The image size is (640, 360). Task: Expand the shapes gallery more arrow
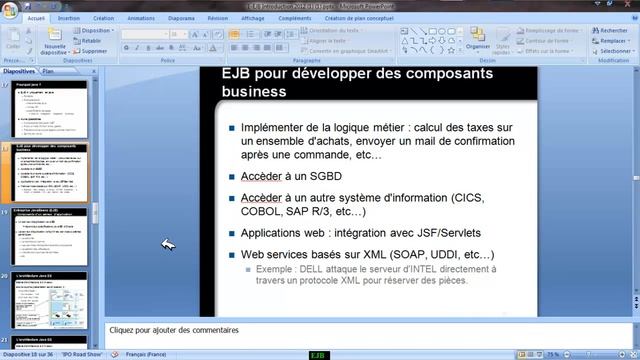point(461,51)
